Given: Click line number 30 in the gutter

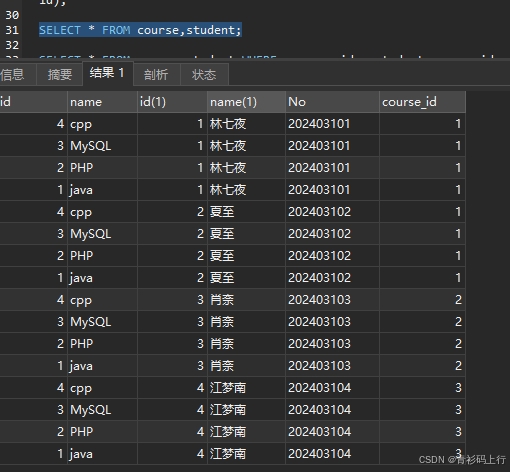Looking at the screenshot, I should (x=12, y=15).
